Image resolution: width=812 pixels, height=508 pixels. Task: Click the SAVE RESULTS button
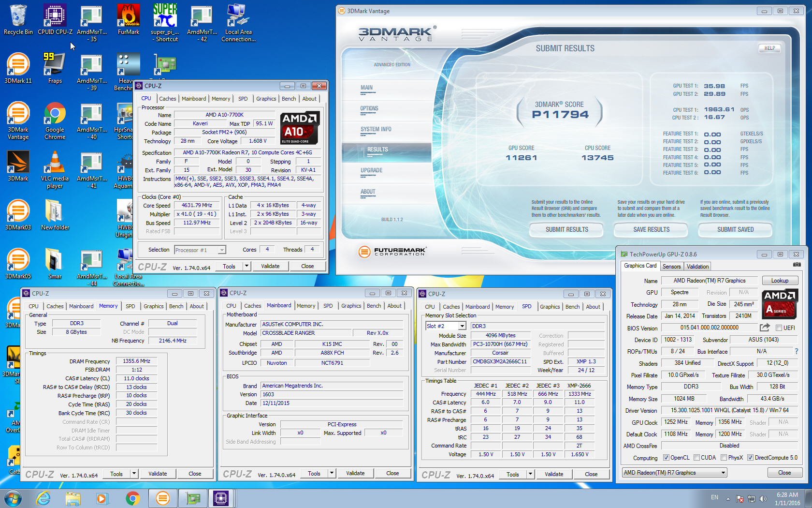point(651,229)
